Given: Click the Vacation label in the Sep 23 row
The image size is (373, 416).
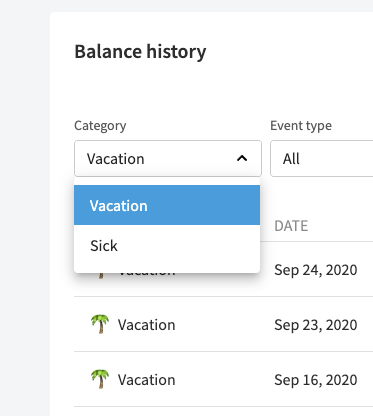Looking at the screenshot, I should tap(146, 325).
